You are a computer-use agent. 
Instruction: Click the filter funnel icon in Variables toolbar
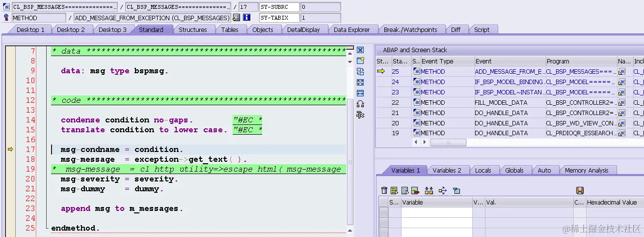456,191
